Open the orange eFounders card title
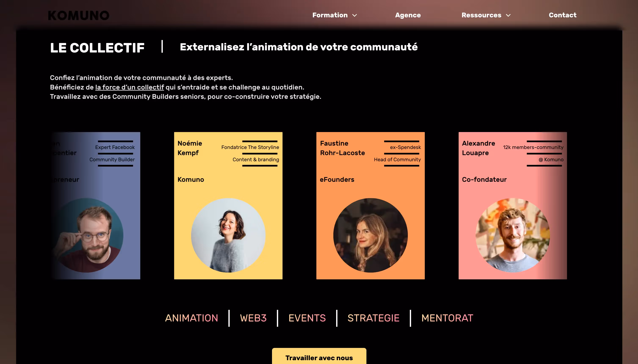The width and height of the screenshot is (638, 364). point(337,179)
